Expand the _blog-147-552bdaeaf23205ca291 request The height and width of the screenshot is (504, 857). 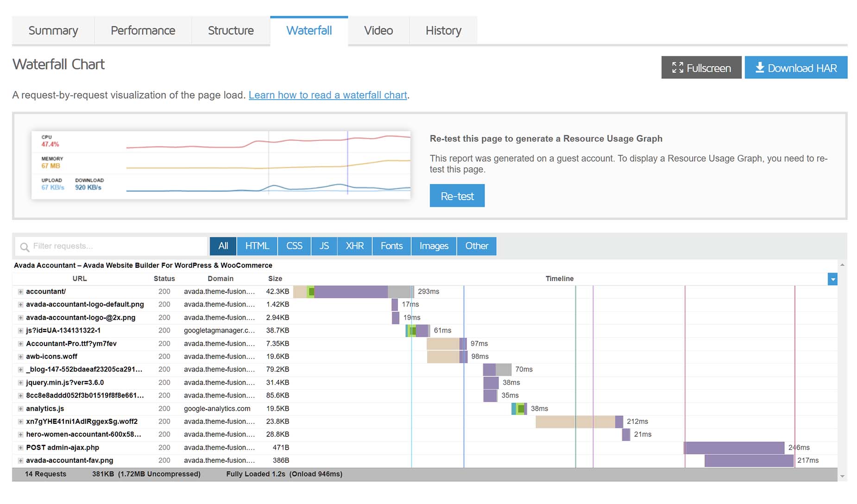tap(20, 370)
